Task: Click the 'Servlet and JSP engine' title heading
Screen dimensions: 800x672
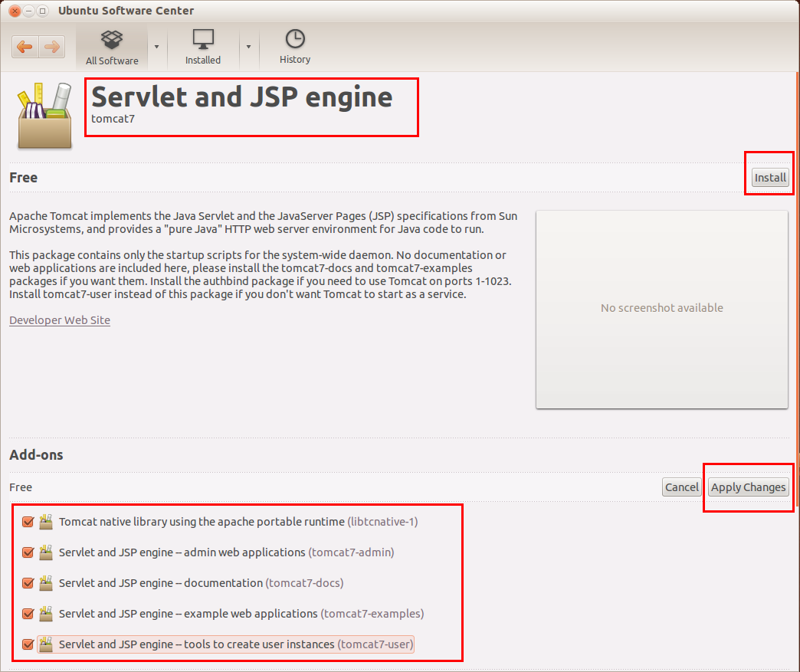Action: [x=242, y=97]
